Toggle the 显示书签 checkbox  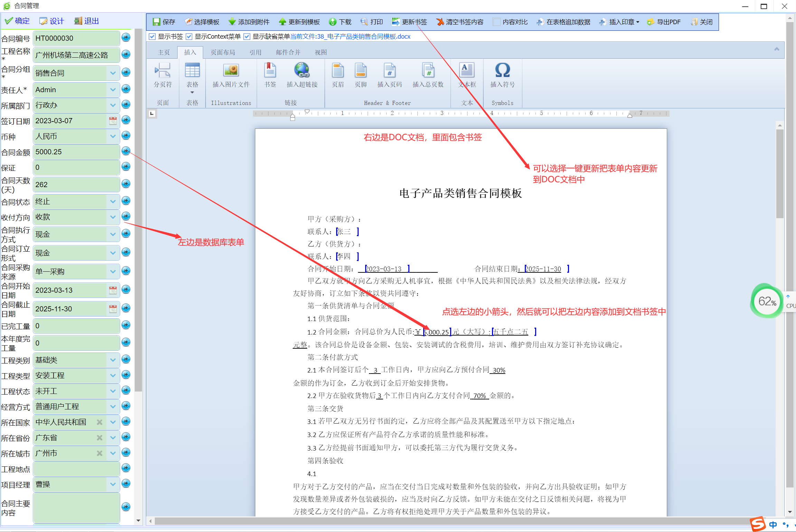pos(152,36)
